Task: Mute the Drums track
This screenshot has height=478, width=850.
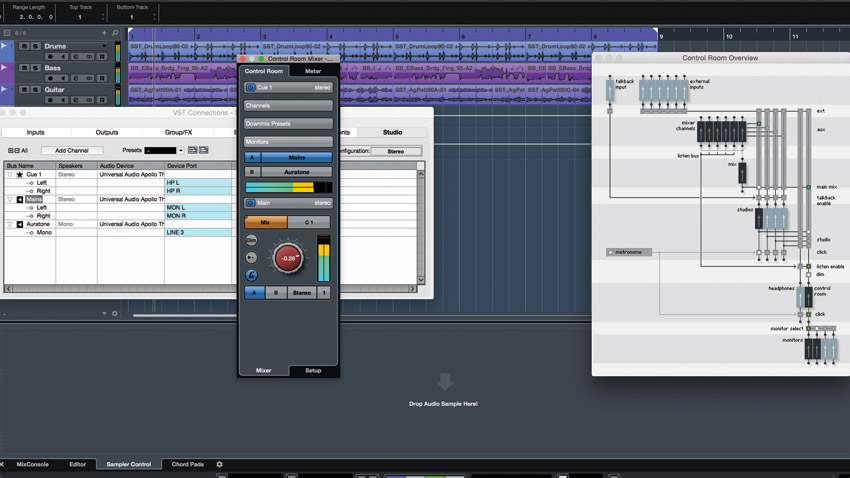Action: coord(24,46)
